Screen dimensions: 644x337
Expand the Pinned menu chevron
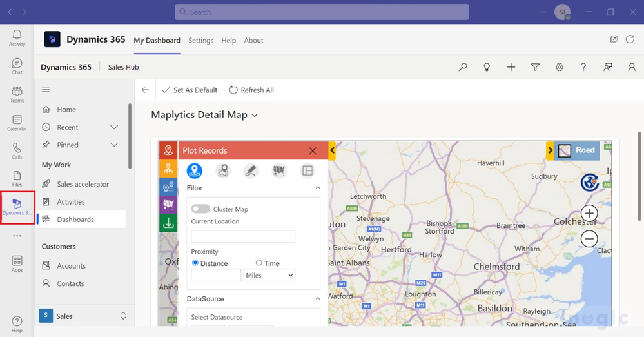tap(114, 145)
